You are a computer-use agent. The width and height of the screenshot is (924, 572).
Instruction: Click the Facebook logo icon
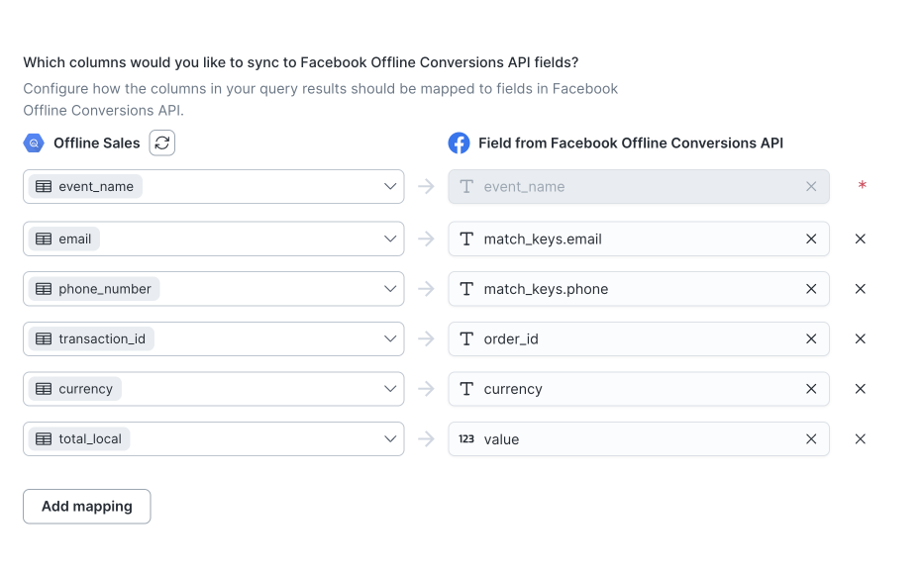click(459, 143)
